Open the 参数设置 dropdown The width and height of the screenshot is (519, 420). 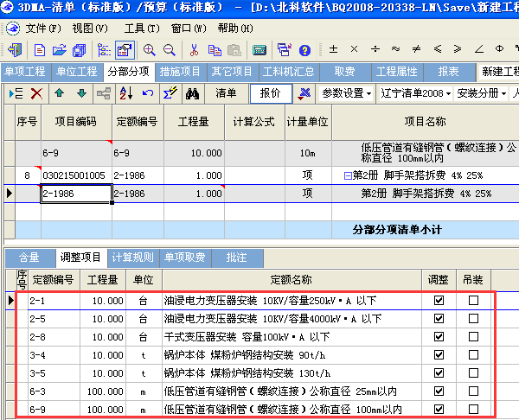point(346,93)
